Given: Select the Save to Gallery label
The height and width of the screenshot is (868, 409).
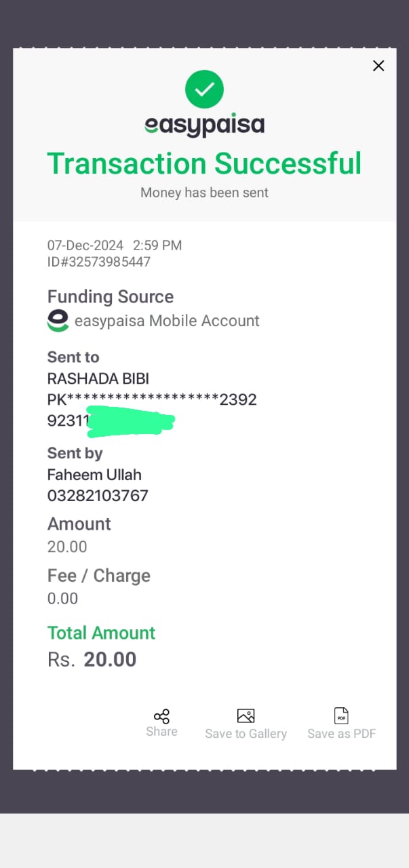Looking at the screenshot, I should 246,734.
